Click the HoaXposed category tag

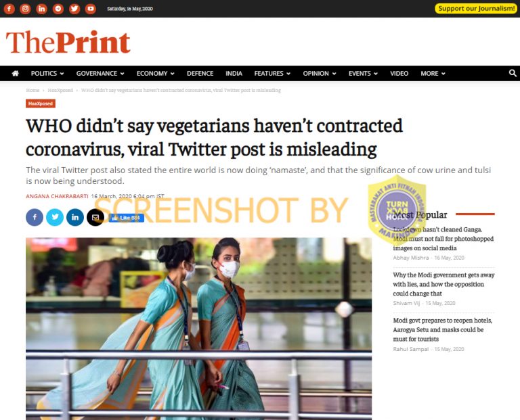click(x=41, y=103)
